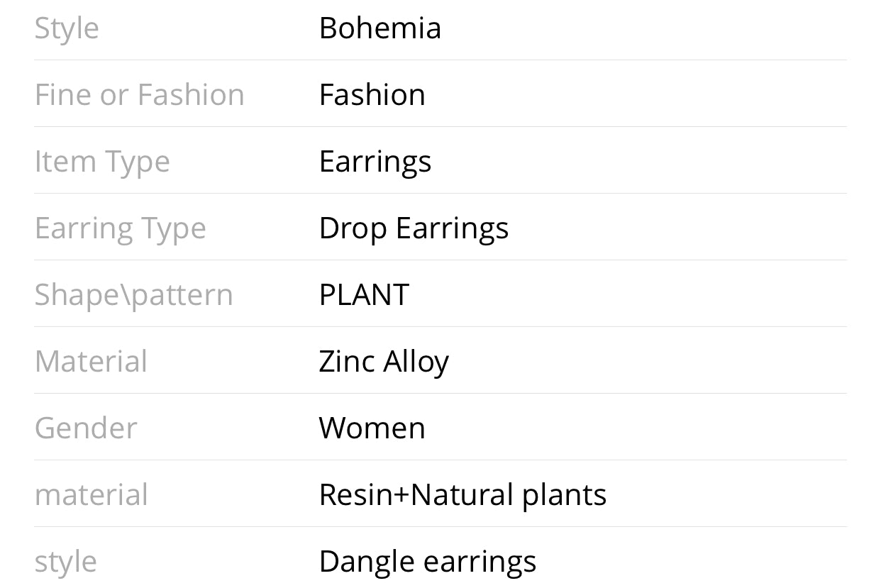Click the Style label in first row

pyautogui.click(x=67, y=29)
